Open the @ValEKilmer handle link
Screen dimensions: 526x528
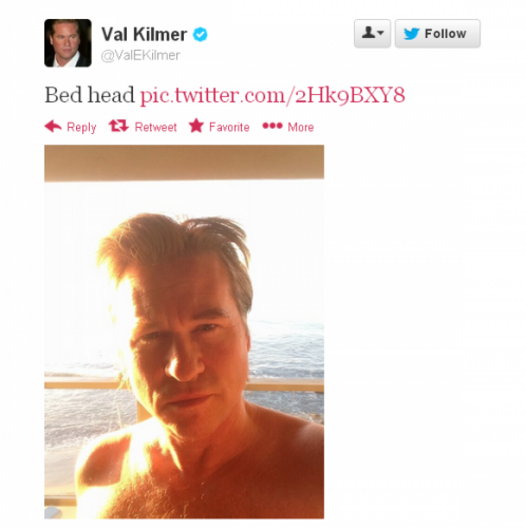(x=140, y=55)
